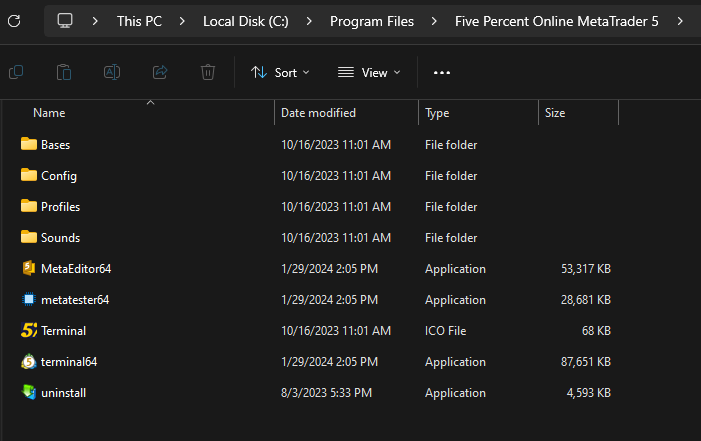Select the Terminal ICO file icon

29,330
